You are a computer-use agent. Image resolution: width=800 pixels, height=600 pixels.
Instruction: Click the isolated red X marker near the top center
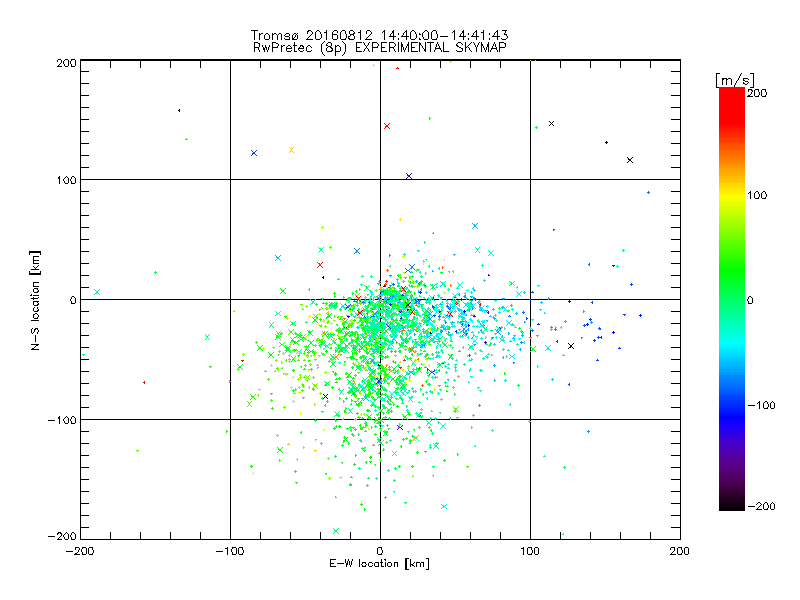(387, 126)
